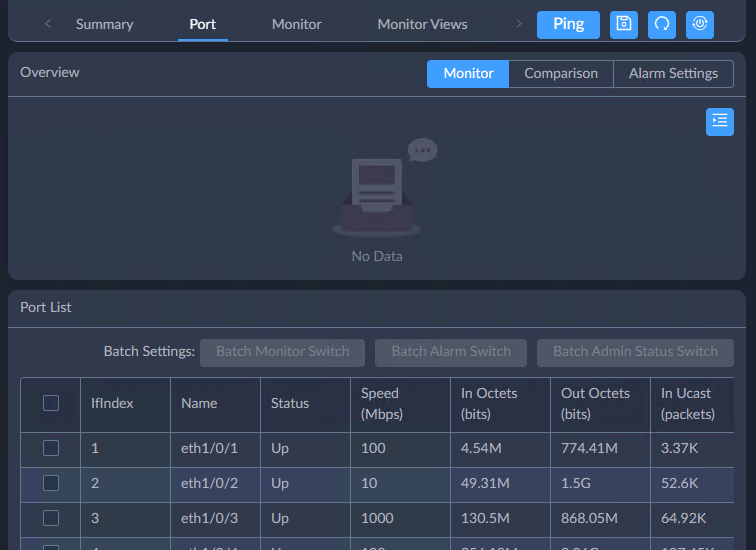756x550 pixels.
Task: Click the save (floppy disk) icon button
Action: click(624, 25)
